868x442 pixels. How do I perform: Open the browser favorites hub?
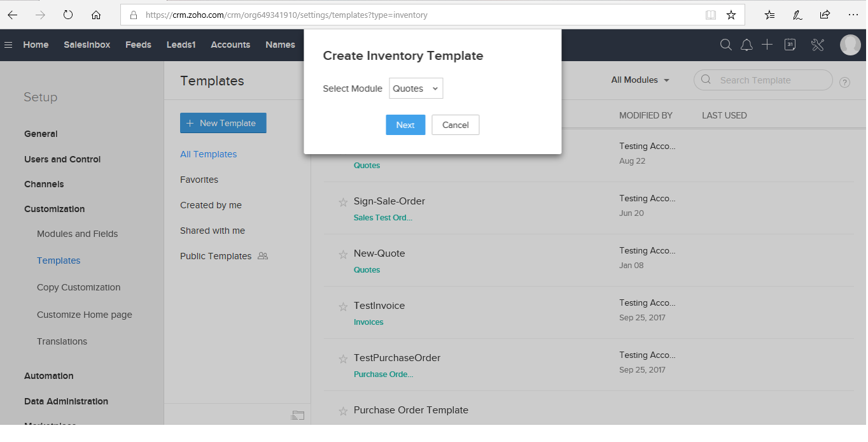click(770, 15)
